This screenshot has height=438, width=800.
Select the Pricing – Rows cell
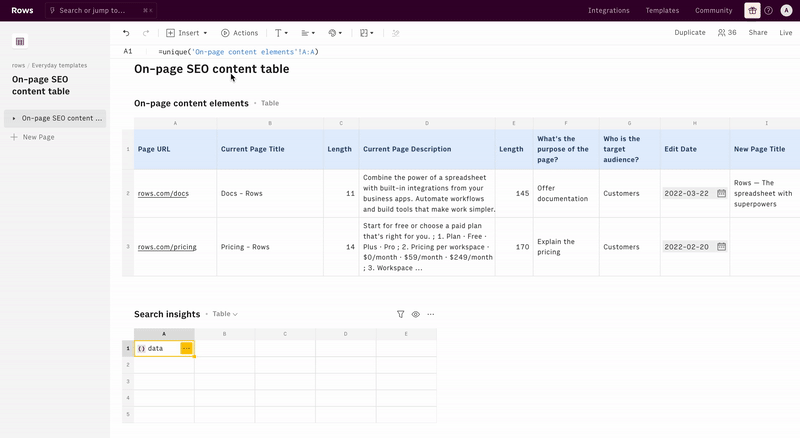click(270, 247)
